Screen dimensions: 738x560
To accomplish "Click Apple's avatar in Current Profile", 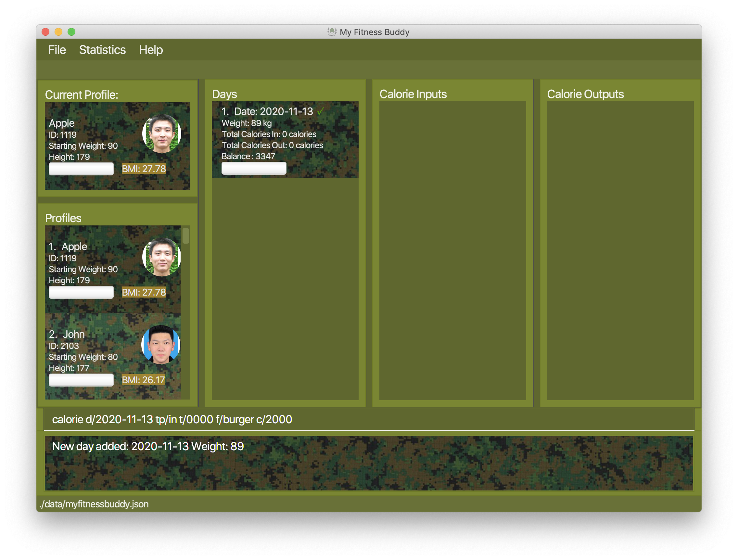I will [161, 134].
